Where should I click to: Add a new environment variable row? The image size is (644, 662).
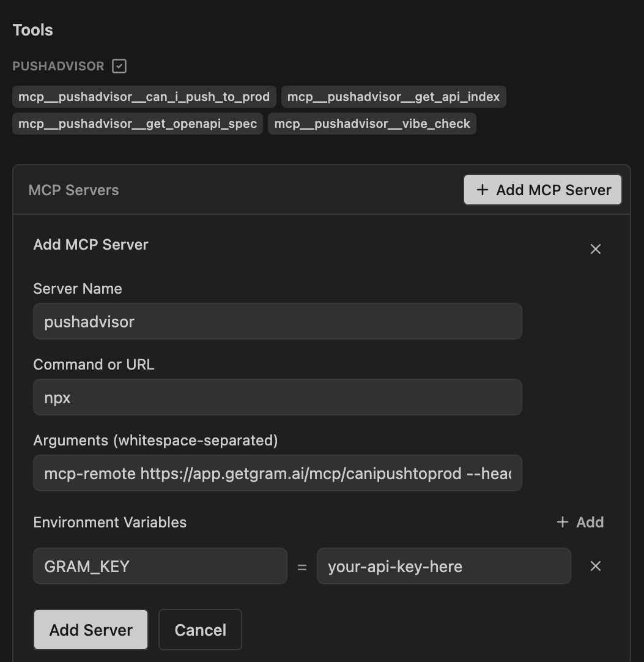(x=580, y=523)
